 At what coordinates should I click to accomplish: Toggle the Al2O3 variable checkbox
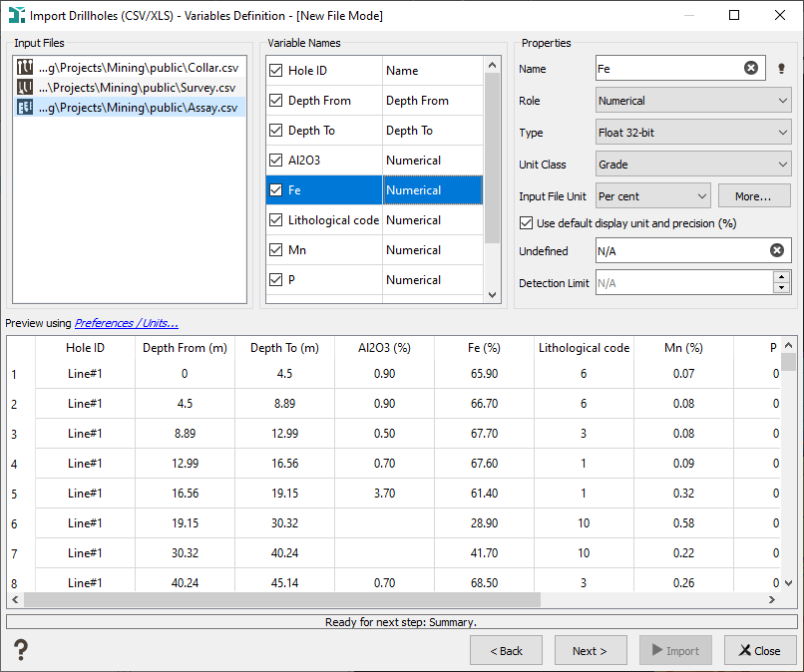[x=276, y=161]
